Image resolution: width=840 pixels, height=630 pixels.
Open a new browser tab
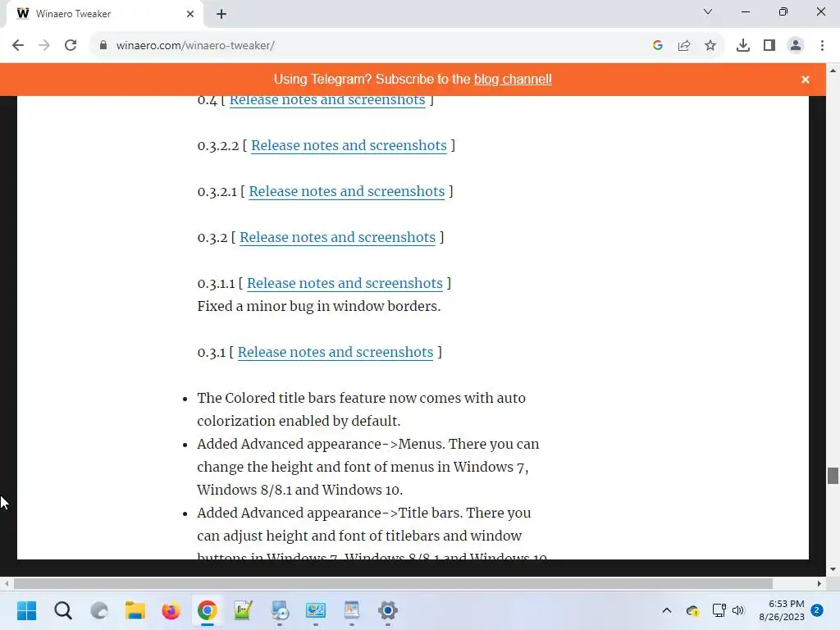(x=221, y=14)
